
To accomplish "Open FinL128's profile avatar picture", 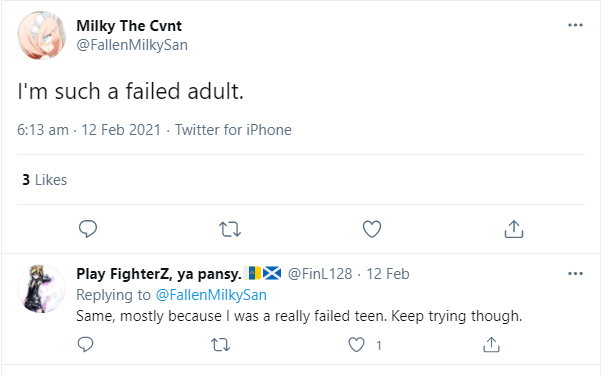I will [x=41, y=289].
